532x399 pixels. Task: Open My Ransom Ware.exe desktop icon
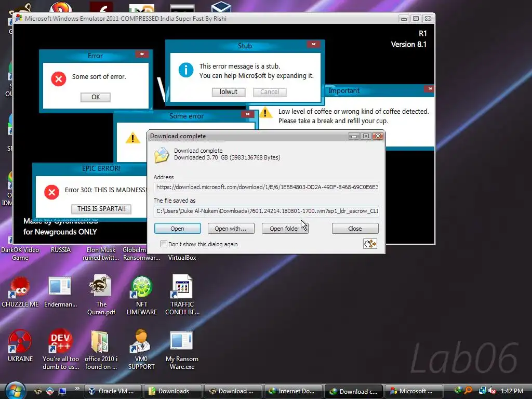pyautogui.click(x=182, y=350)
